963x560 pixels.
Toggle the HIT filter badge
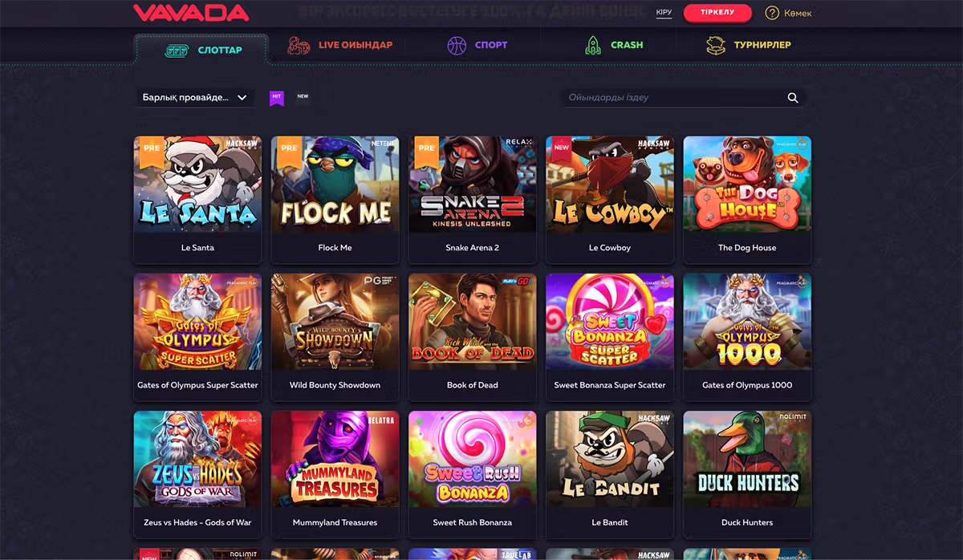pos(277,98)
